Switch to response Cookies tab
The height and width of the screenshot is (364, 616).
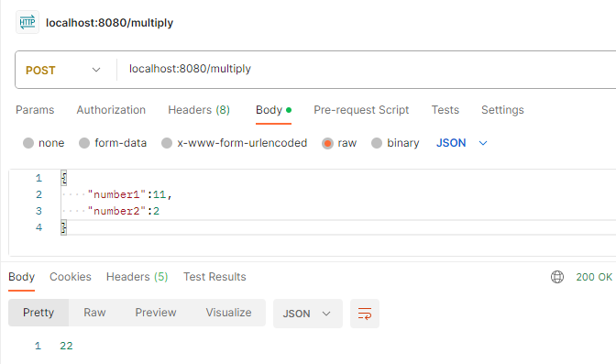tap(71, 277)
